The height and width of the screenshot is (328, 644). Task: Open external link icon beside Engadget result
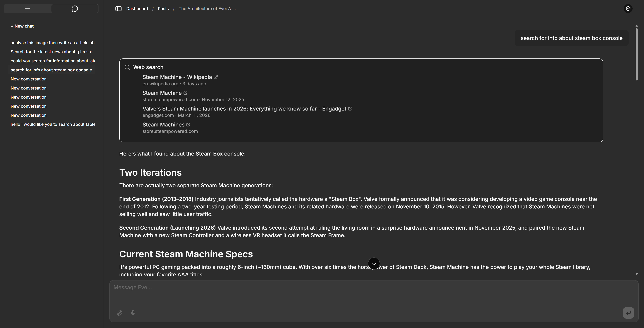coord(350,109)
